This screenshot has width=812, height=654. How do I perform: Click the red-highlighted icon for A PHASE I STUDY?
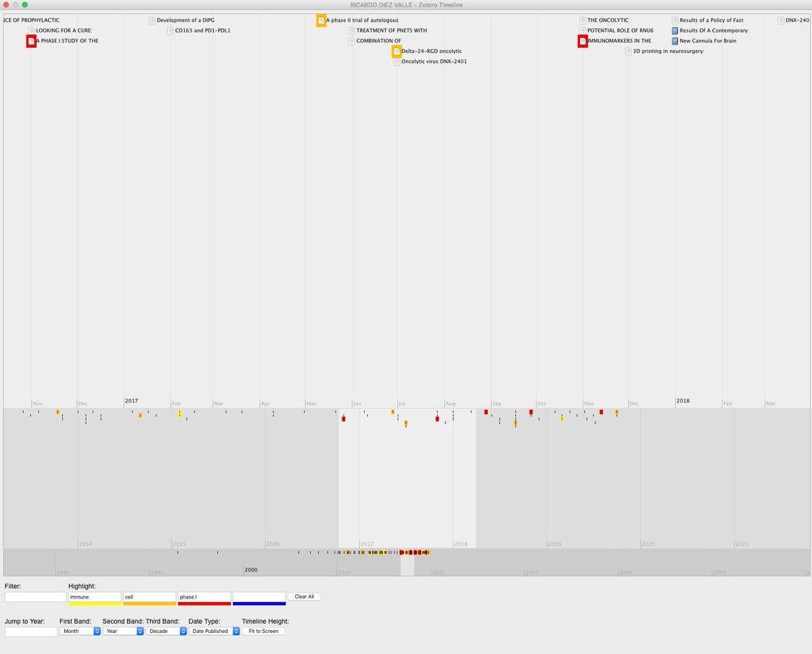pos(31,41)
